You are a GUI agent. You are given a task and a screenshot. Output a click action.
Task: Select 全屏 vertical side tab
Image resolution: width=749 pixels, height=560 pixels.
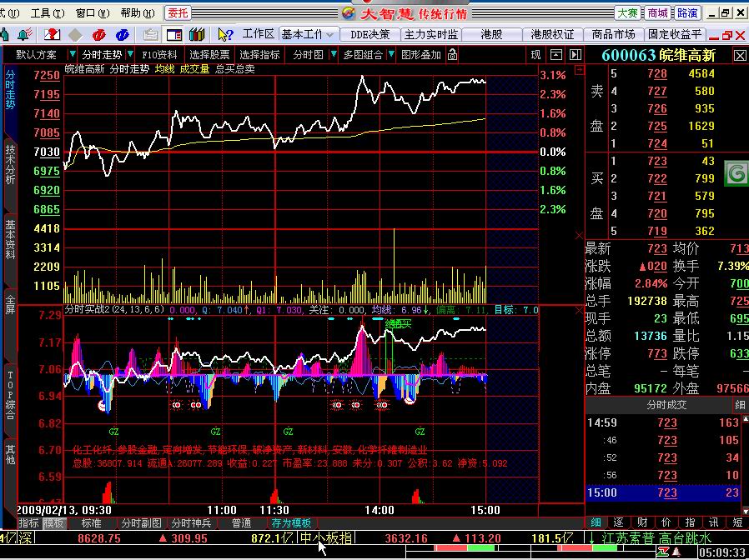click(10, 304)
